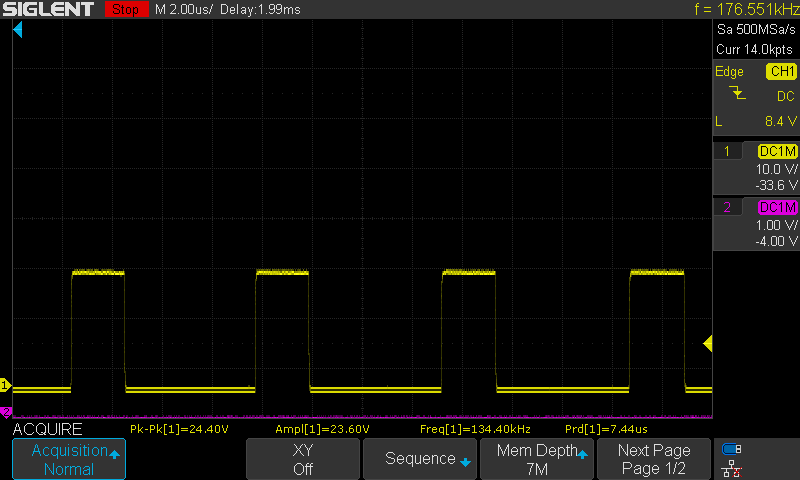This screenshot has width=800, height=480.
Task: Click the Prd[1]=7.44us measurement
Action: 606,429
